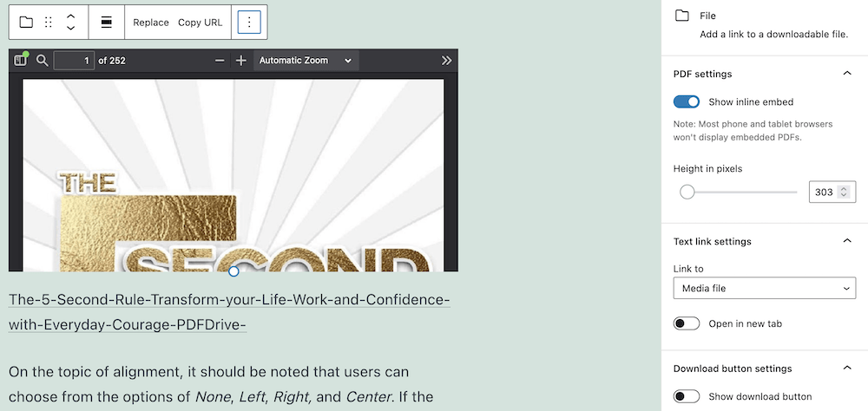Move block down with the down arrow

(x=70, y=28)
